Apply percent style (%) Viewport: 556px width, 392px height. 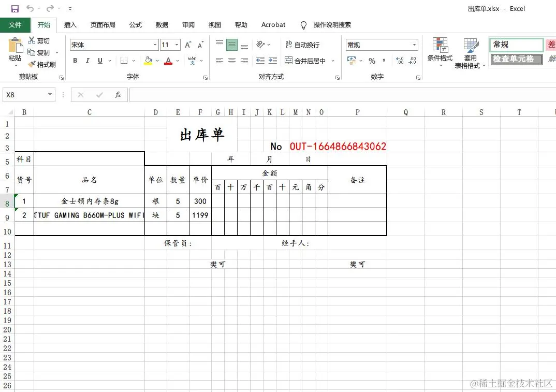tap(372, 61)
